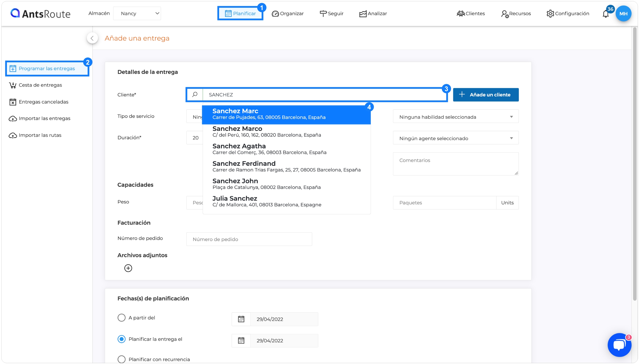Open the Almacén Nancy dropdown
Image resolution: width=639 pixels, height=364 pixels.
137,13
